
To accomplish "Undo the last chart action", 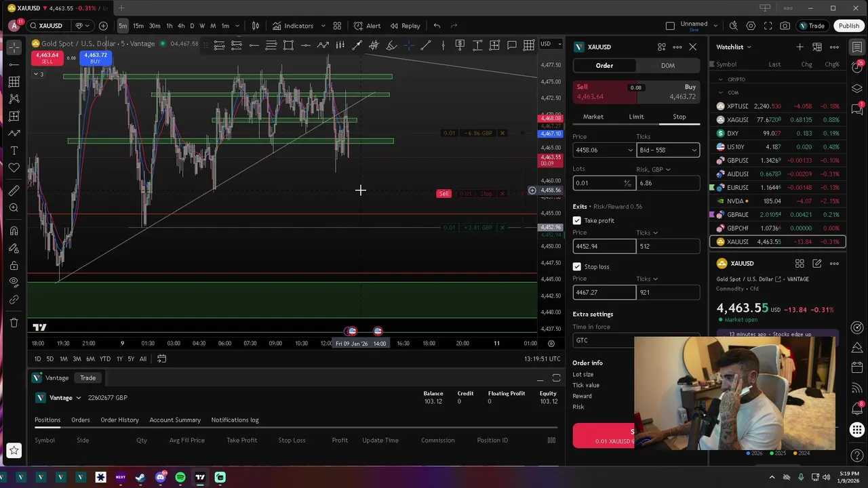I will 437,26.
